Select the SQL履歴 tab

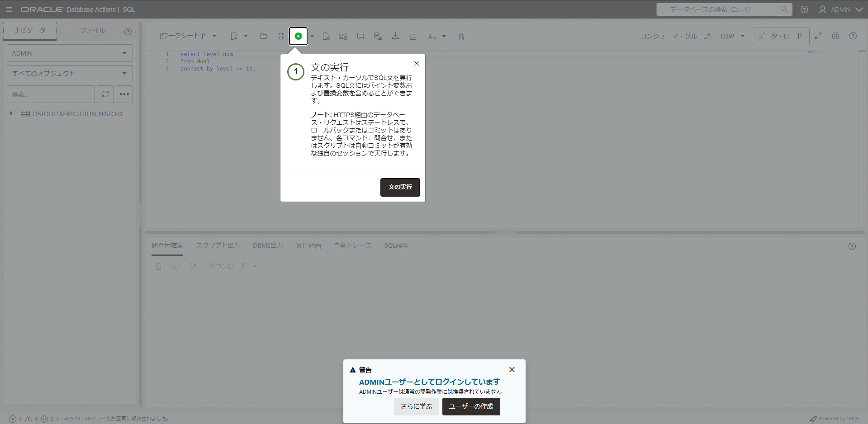pos(396,245)
